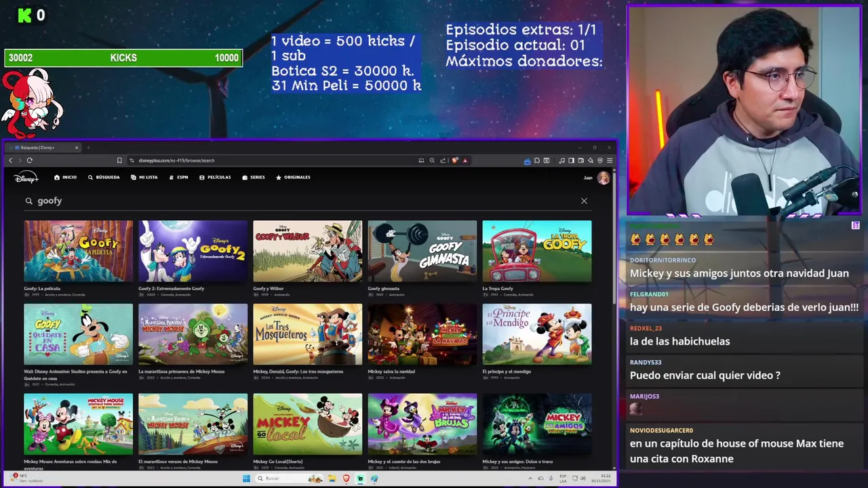Click the Disney+ logo

point(26,178)
